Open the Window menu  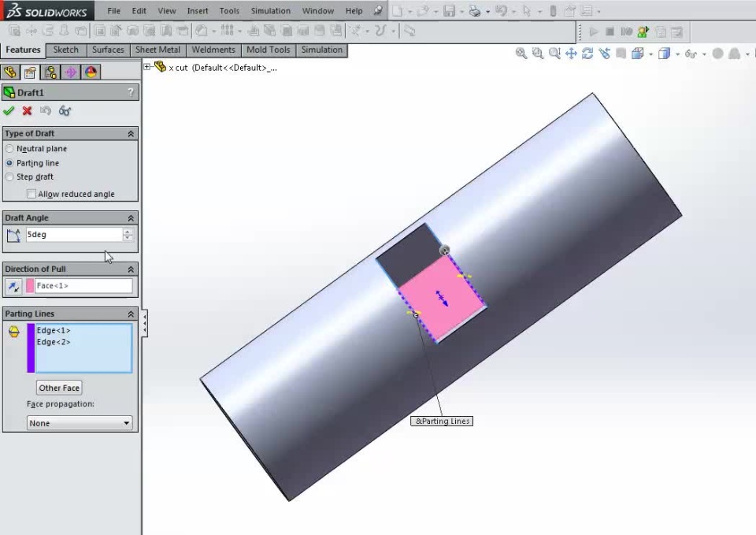click(317, 10)
